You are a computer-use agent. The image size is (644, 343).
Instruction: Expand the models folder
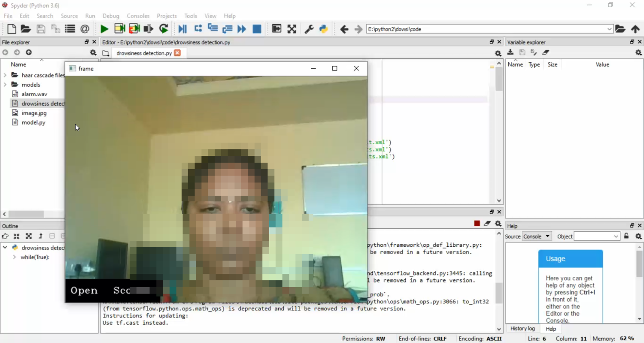click(5, 85)
